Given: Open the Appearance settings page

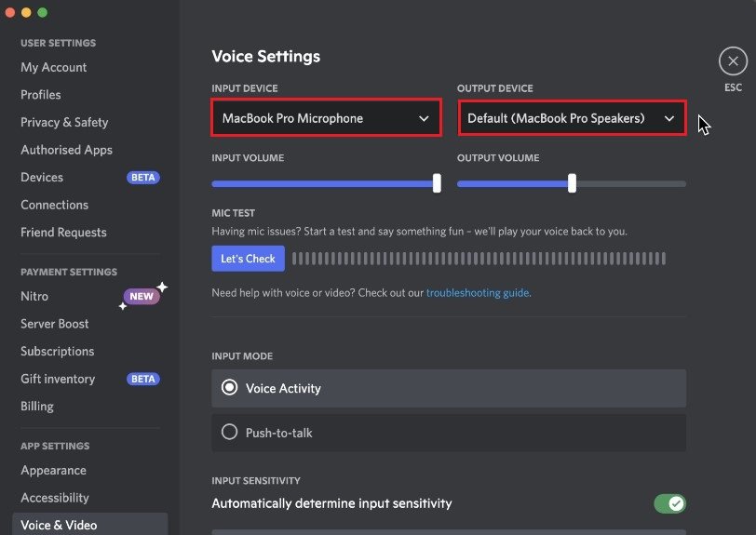Looking at the screenshot, I should tap(53, 471).
